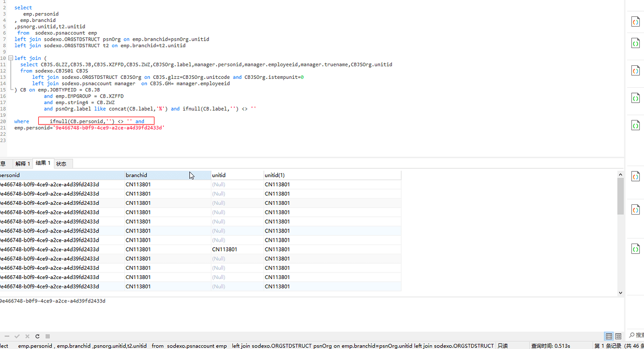644x349 pixels.
Task: Switch to grid view icon
Action: pyautogui.click(x=609, y=336)
